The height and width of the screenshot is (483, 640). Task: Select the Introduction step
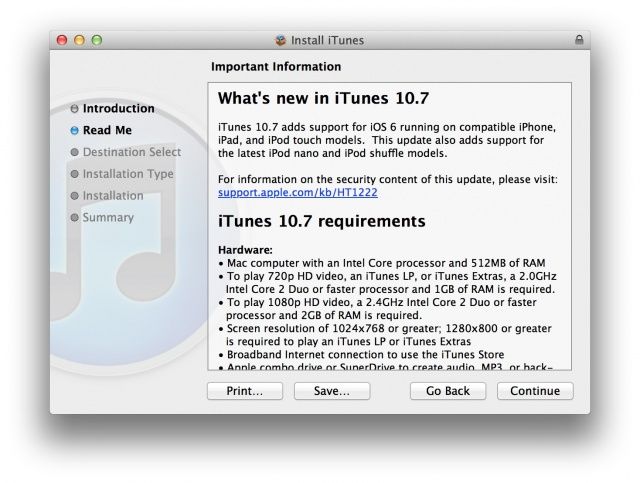tap(118, 108)
